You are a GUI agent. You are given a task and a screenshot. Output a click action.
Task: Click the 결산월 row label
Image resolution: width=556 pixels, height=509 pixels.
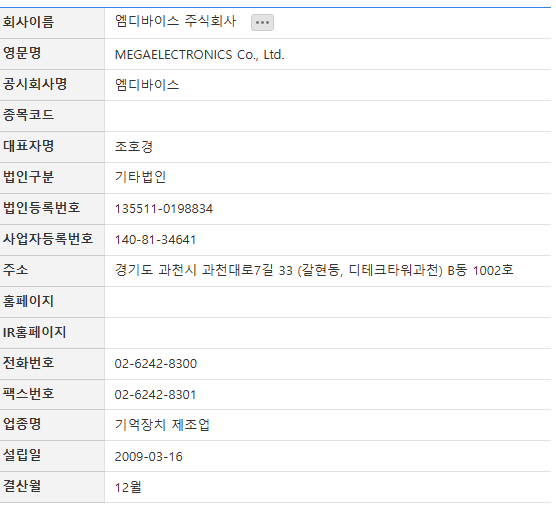pos(22,486)
